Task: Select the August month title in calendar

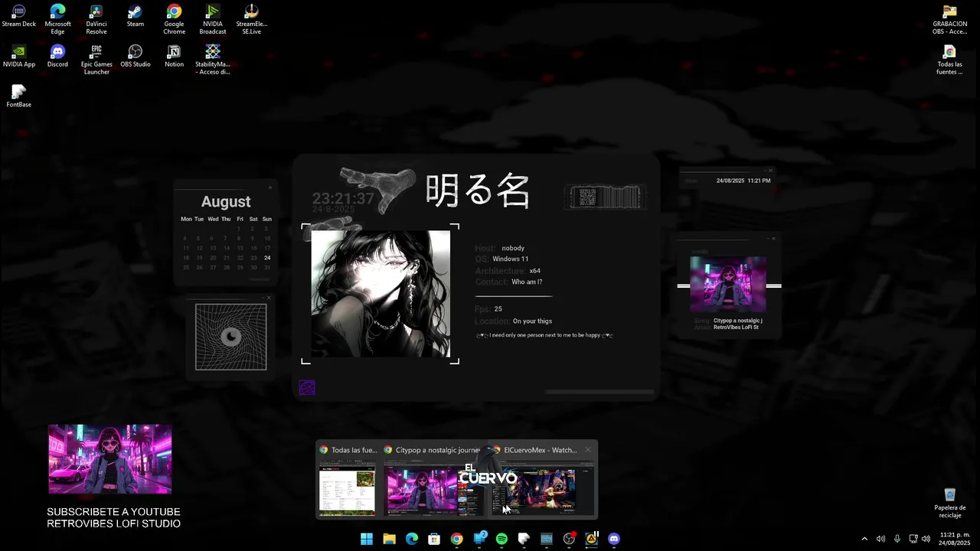Action: 226,202
